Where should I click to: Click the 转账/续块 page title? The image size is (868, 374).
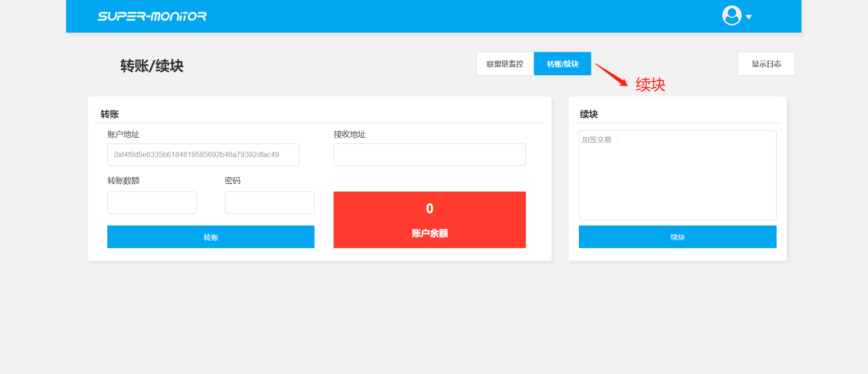(x=152, y=66)
